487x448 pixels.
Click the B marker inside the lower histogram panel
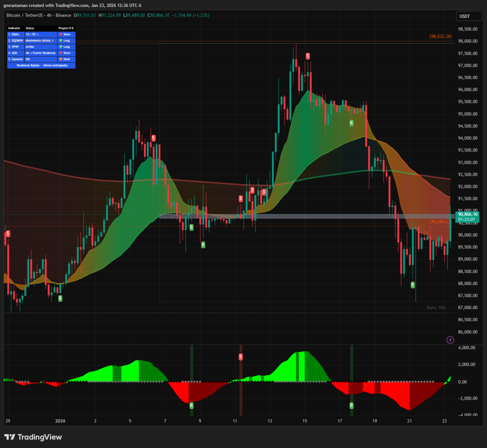pos(191,405)
